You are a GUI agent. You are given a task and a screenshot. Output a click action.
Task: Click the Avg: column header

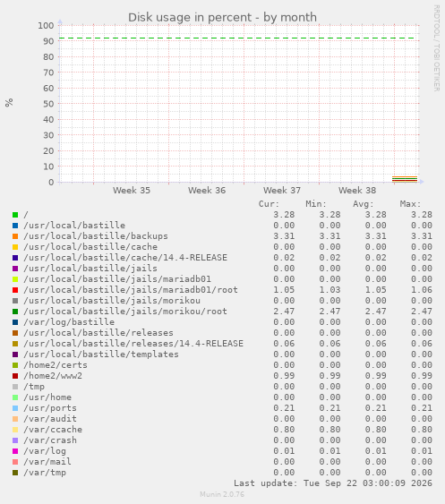(x=364, y=204)
